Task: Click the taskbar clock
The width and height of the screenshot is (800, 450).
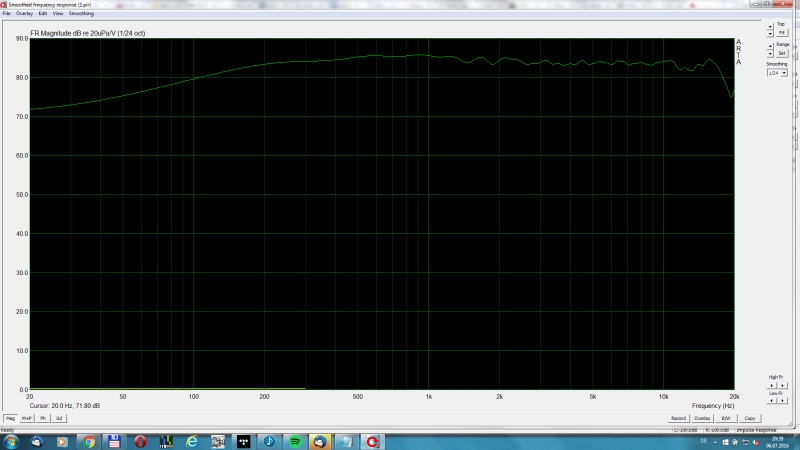Action: pyautogui.click(x=778, y=442)
